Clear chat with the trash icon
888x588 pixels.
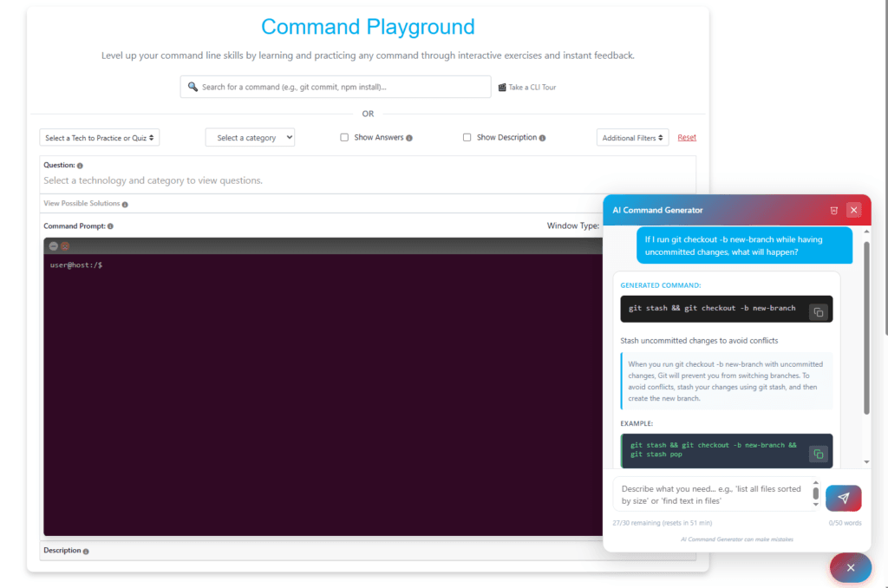[833, 210]
